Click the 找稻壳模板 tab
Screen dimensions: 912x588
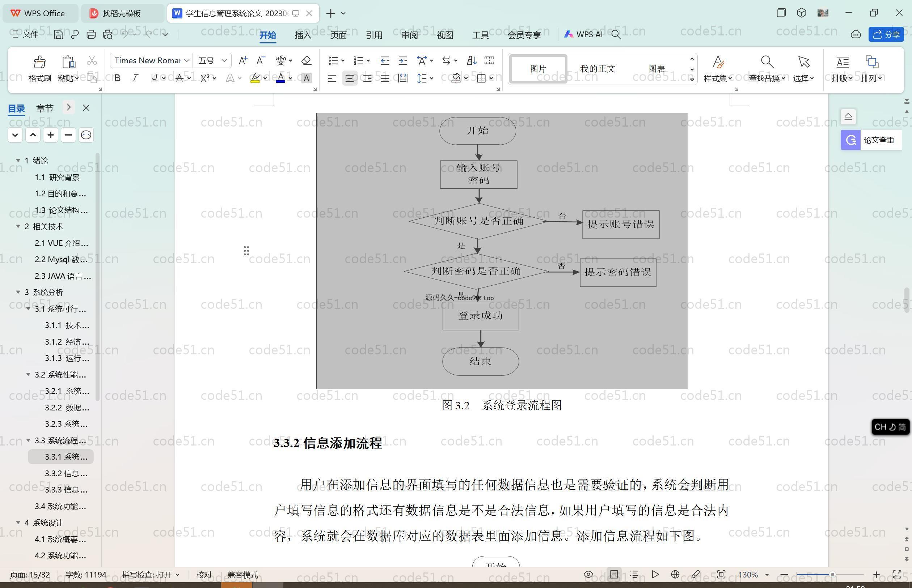(122, 13)
